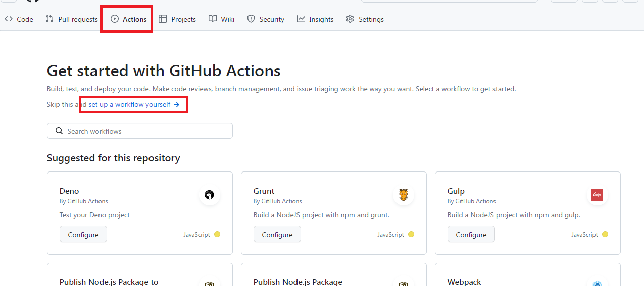Click the Webpack card title
The image size is (644, 286).
tap(464, 281)
